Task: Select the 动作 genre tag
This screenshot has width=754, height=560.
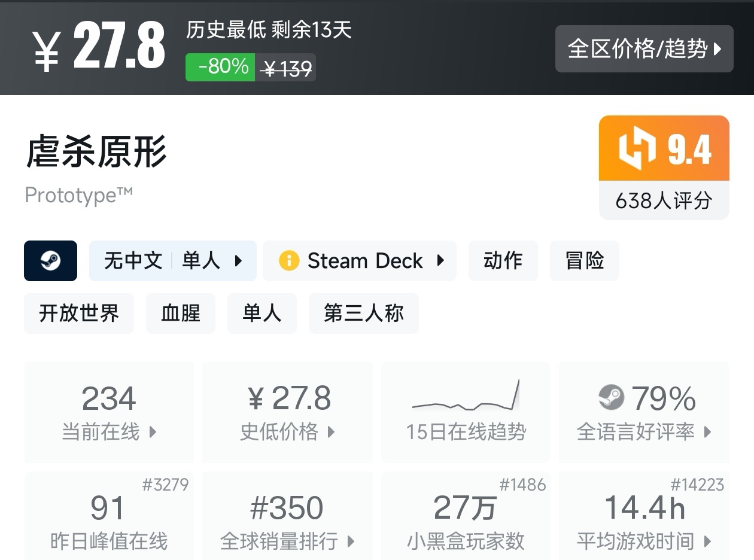Action: tap(503, 261)
